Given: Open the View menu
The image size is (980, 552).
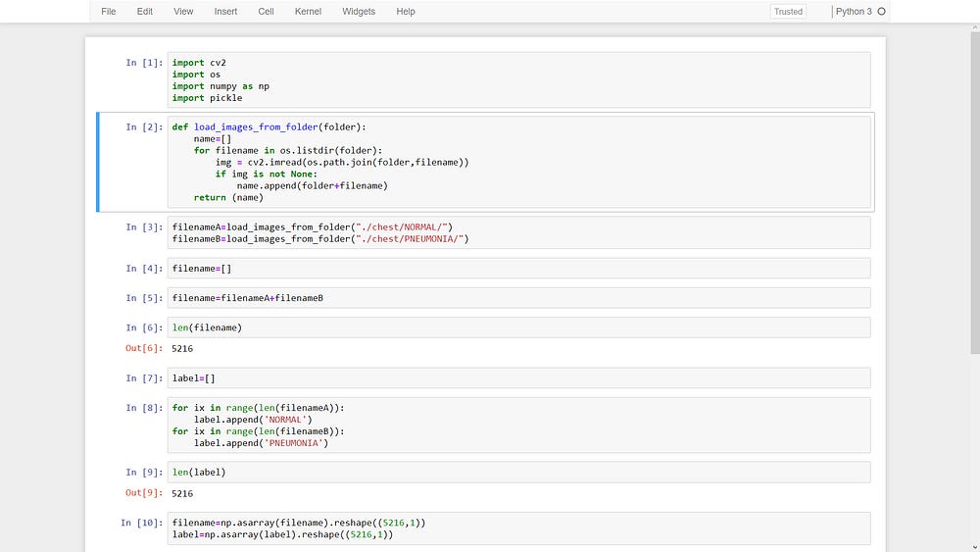Looking at the screenshot, I should coord(183,12).
